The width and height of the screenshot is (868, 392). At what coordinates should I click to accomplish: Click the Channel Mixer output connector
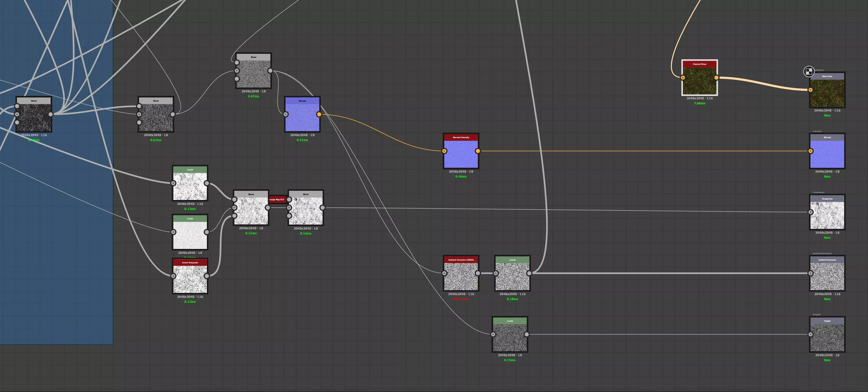pyautogui.click(x=716, y=78)
